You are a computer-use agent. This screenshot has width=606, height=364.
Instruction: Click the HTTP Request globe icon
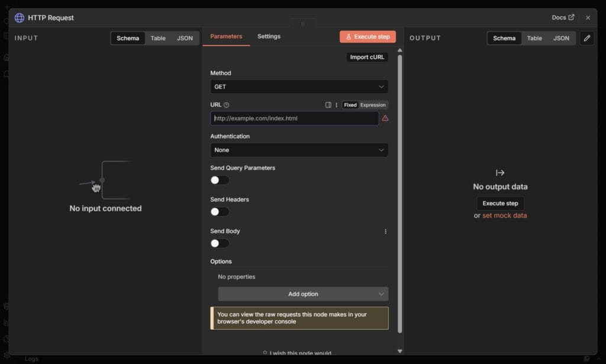point(20,18)
